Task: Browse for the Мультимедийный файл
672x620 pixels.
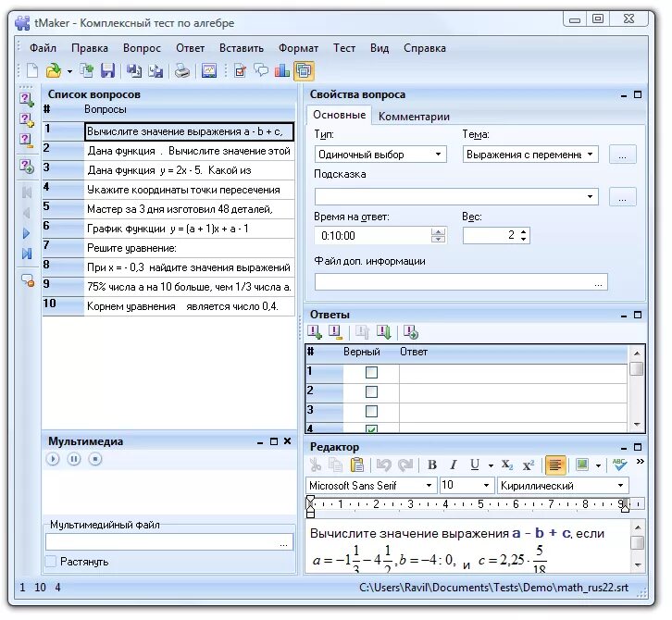Action: (284, 542)
